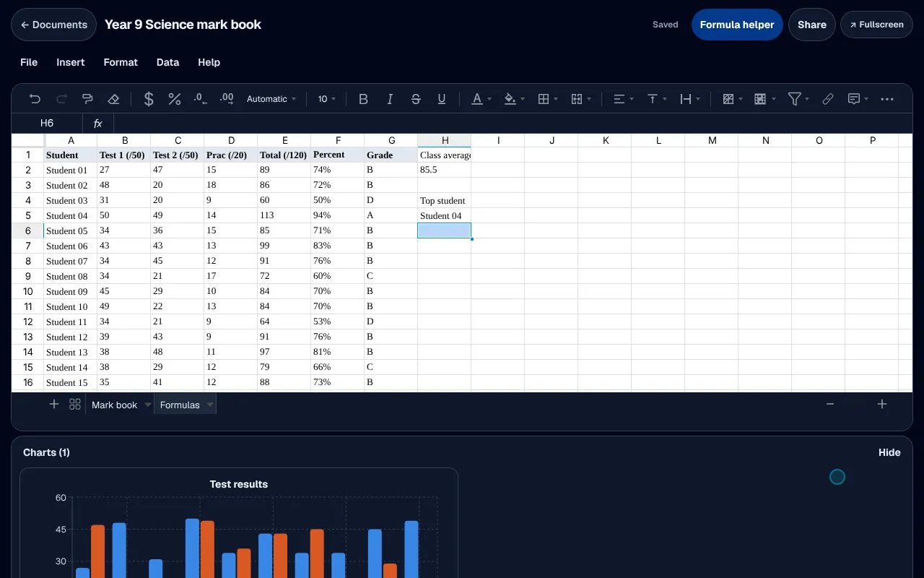Toggle bold formatting
This screenshot has width=924, height=578.
[x=364, y=99]
